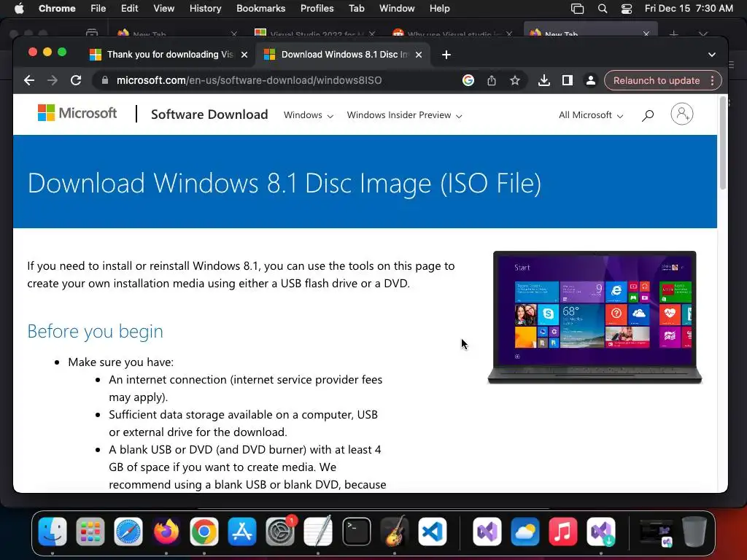Toggle the Chrome side panel icon
Screen dimensions: 747x560
pos(568,80)
